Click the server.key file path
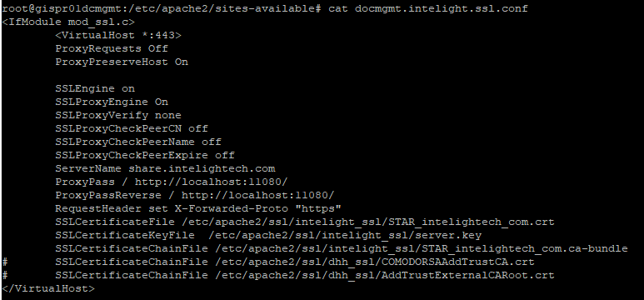Viewport: 644px width, 300px height. coord(345,236)
